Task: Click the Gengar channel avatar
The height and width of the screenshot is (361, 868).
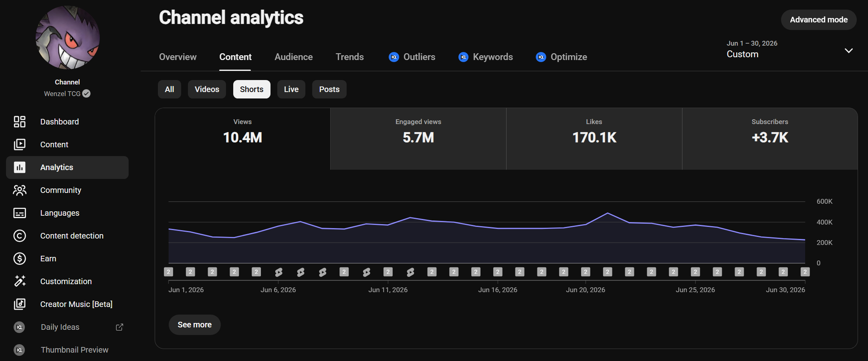Action: coord(67,37)
